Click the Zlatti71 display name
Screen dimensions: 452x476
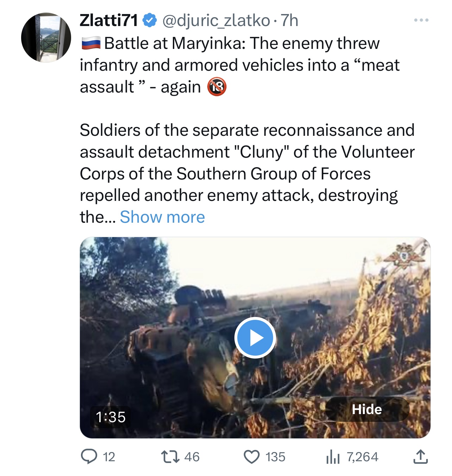pyautogui.click(x=109, y=20)
